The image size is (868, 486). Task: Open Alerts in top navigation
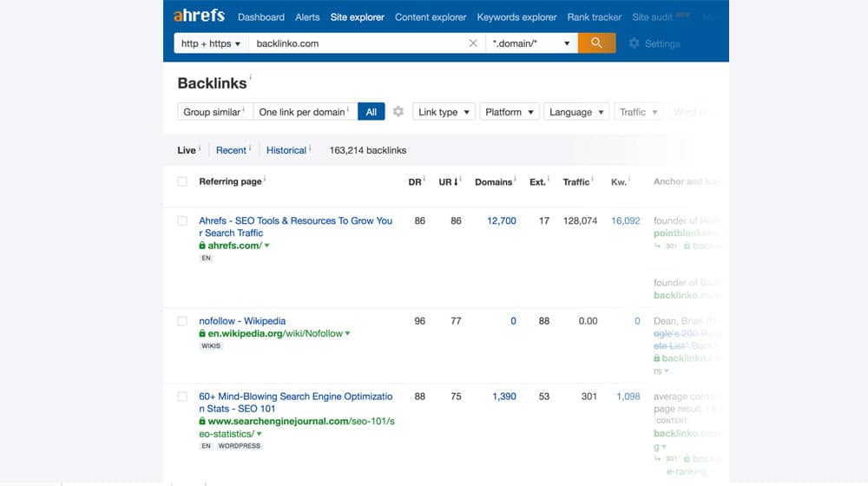pos(307,17)
